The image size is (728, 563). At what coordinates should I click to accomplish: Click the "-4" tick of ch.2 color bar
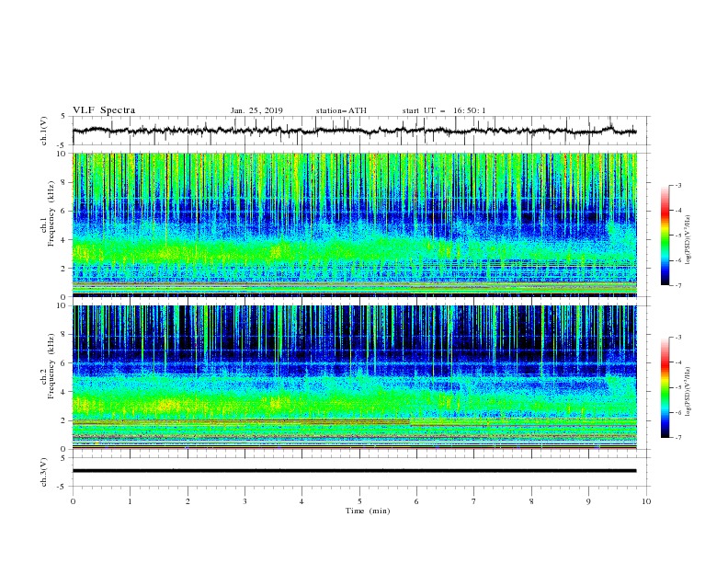tap(677, 362)
